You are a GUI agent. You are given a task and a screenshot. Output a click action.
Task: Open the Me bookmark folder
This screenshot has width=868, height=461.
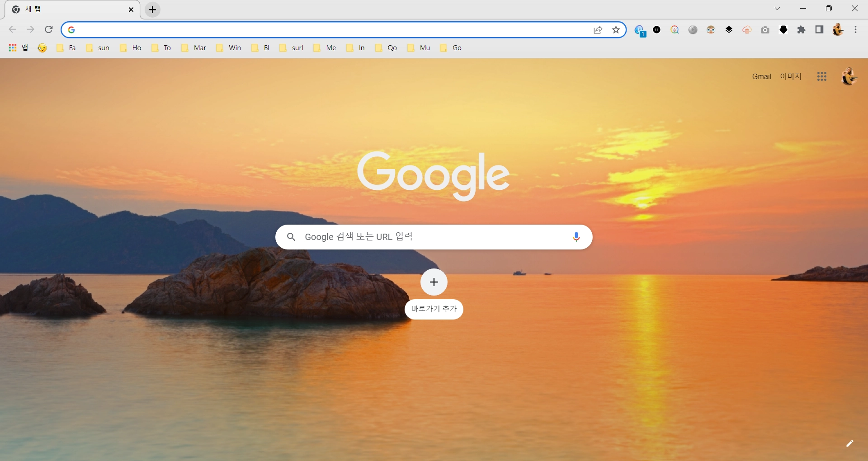click(x=325, y=48)
